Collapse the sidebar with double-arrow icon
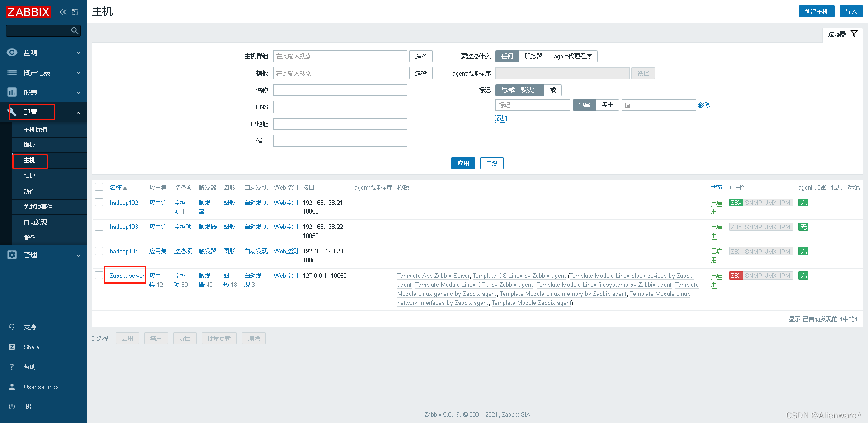Screen dimensions: 868x423 tap(63, 12)
